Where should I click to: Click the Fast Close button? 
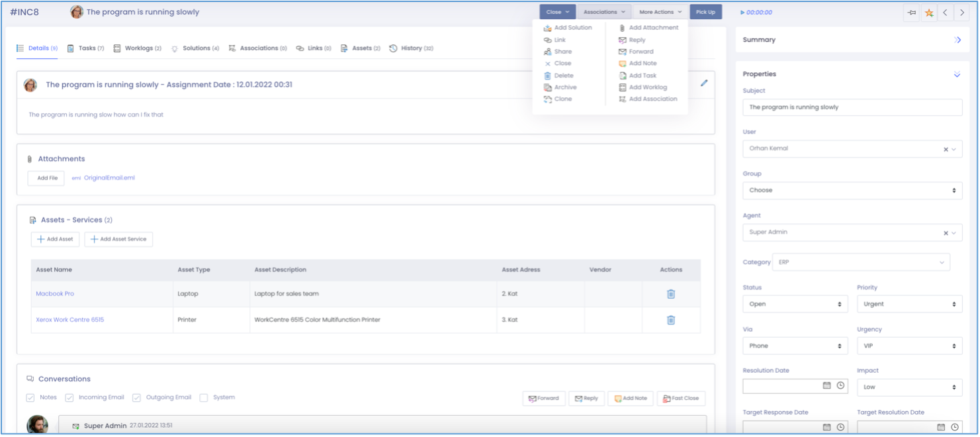pos(681,399)
